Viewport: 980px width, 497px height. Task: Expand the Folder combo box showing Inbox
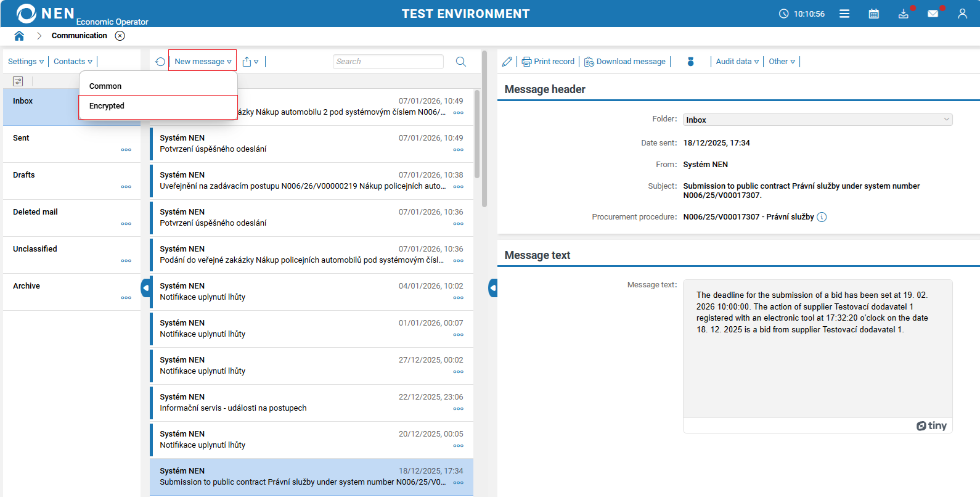[817, 120]
